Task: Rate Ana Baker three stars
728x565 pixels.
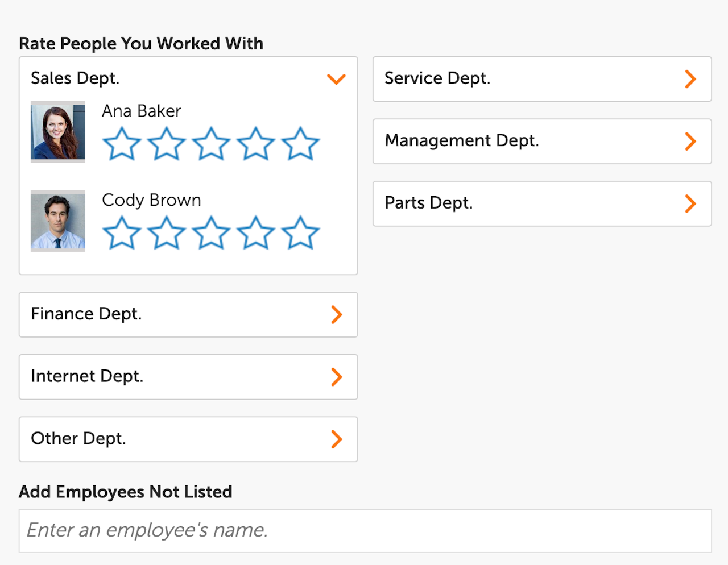Action: click(211, 144)
